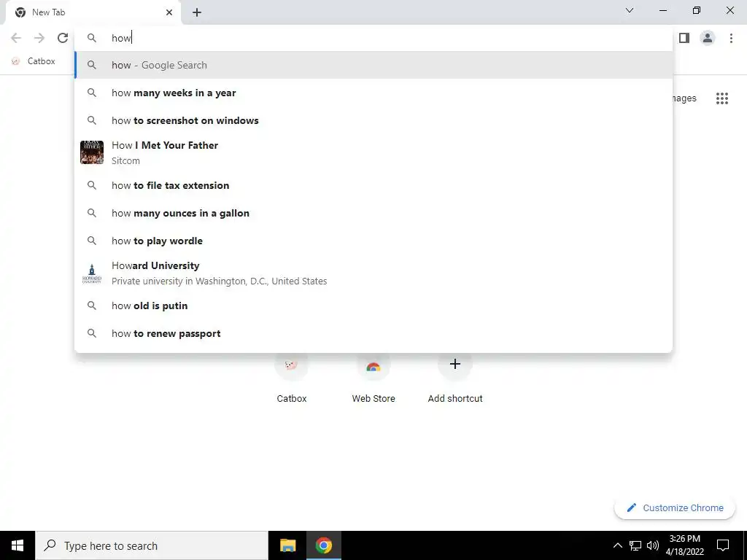
Task: Choose 'how to play wordle' suggestion
Action: point(373,241)
